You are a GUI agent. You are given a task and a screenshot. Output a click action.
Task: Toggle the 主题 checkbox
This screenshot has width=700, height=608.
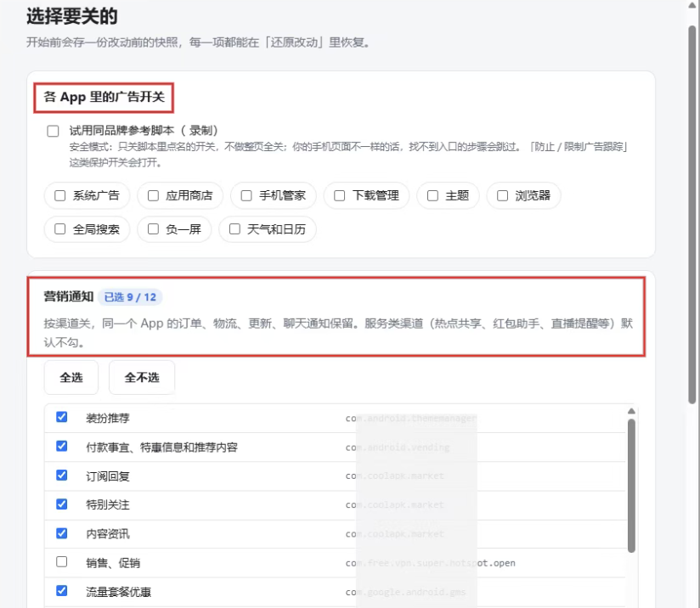[432, 195]
